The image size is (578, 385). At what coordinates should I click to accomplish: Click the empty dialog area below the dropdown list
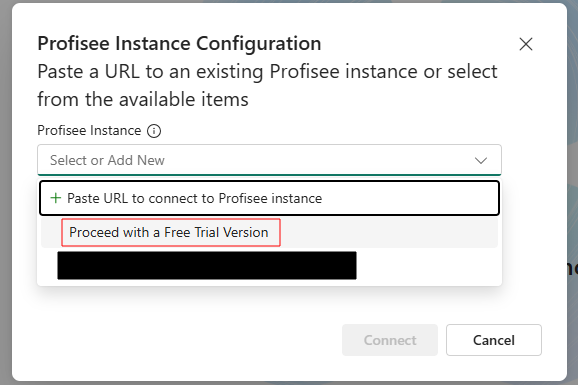(x=269, y=304)
